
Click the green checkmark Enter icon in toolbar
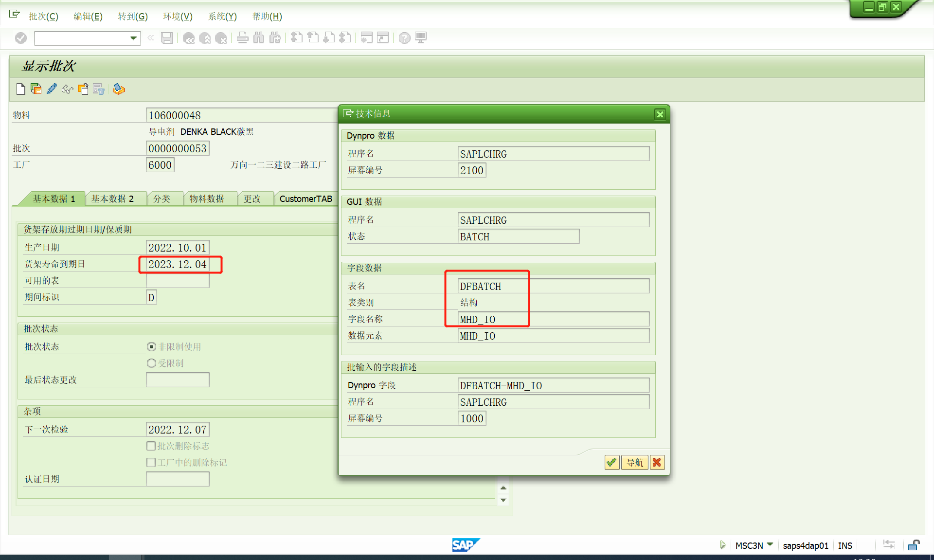point(20,38)
